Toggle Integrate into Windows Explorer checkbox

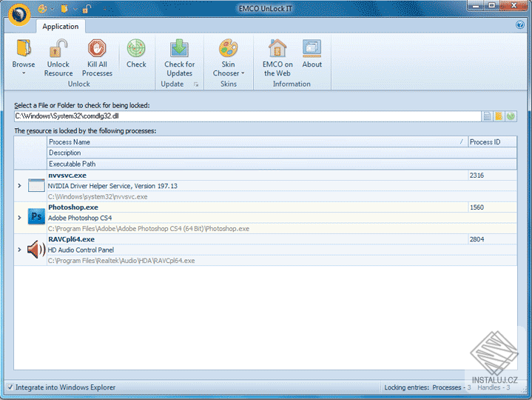coord(10,387)
